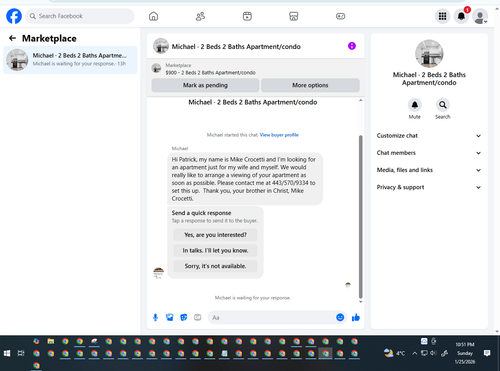
Task: Click More options button
Action: click(x=310, y=85)
